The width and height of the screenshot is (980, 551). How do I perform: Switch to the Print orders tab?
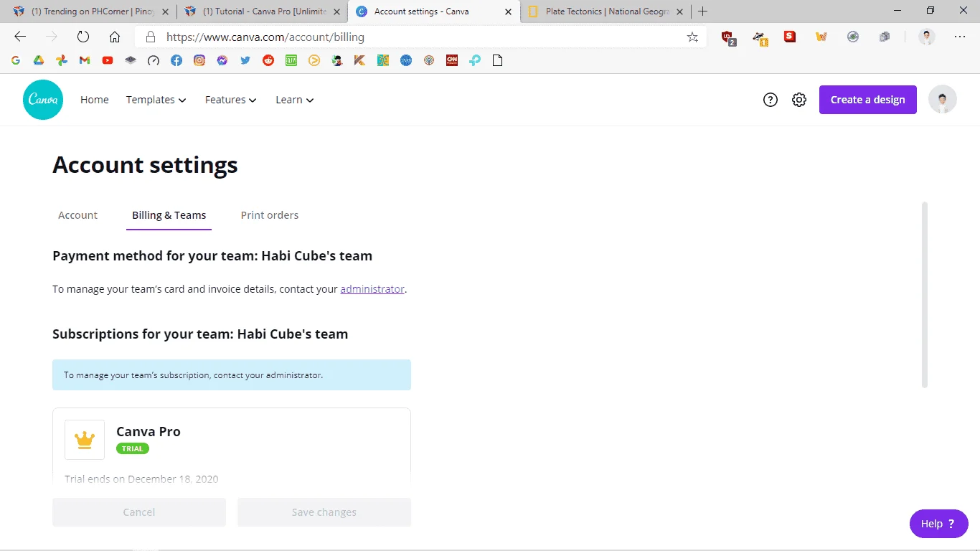[x=270, y=215]
